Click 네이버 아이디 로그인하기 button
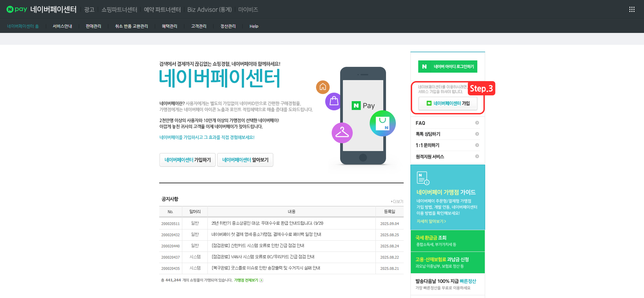The width and height of the screenshot is (644, 298). [x=448, y=67]
